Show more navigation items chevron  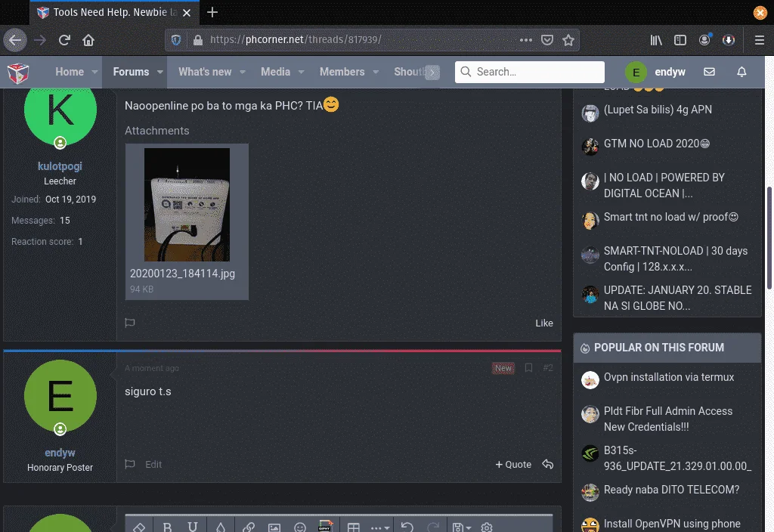[x=432, y=72]
